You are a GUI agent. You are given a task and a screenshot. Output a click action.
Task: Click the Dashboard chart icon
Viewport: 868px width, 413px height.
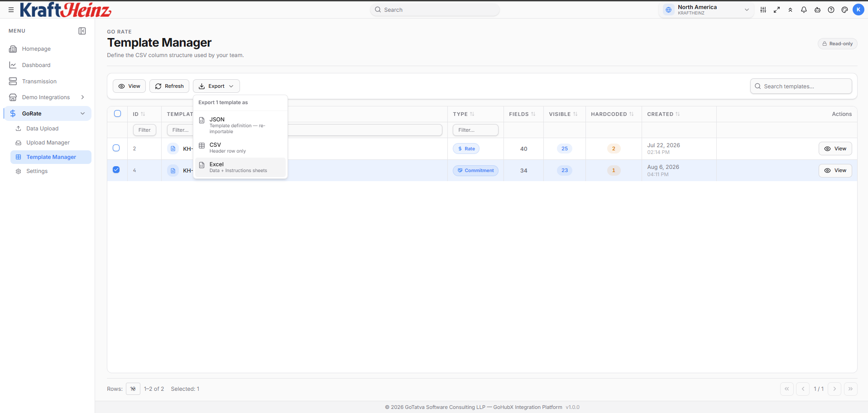tap(13, 65)
